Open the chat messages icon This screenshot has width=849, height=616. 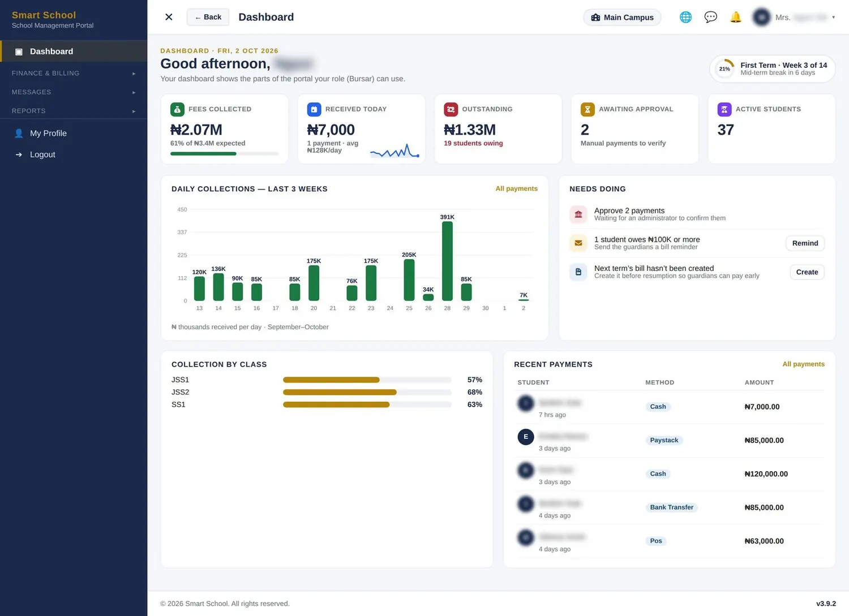710,17
